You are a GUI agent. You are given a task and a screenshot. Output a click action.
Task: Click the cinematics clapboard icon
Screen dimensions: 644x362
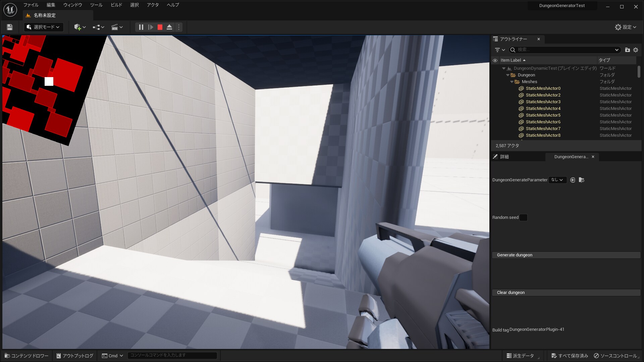click(115, 27)
